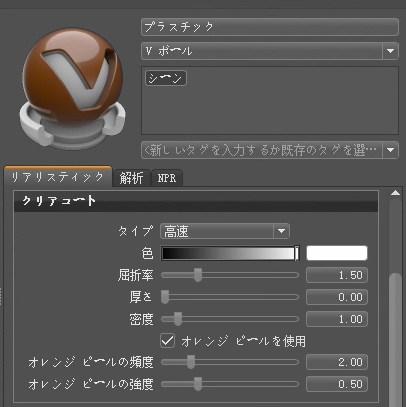Switch to the 解析 tab

tap(131, 178)
